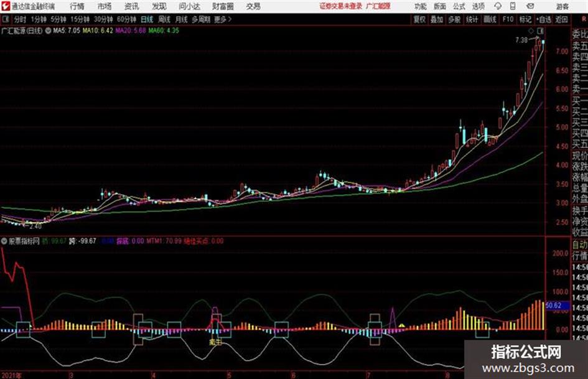Image resolution: width=588 pixels, height=379 pixels.
Task: Click the MA20: 5.68 label
Action: click(131, 30)
